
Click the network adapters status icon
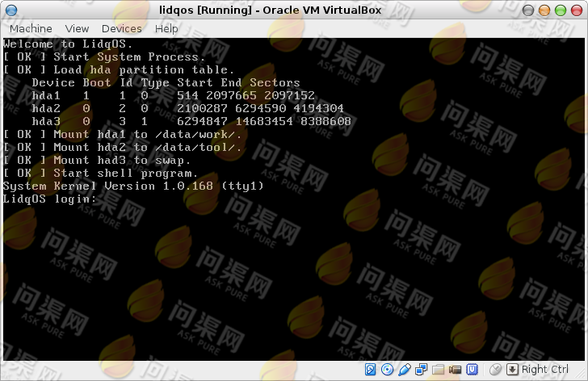(x=421, y=370)
